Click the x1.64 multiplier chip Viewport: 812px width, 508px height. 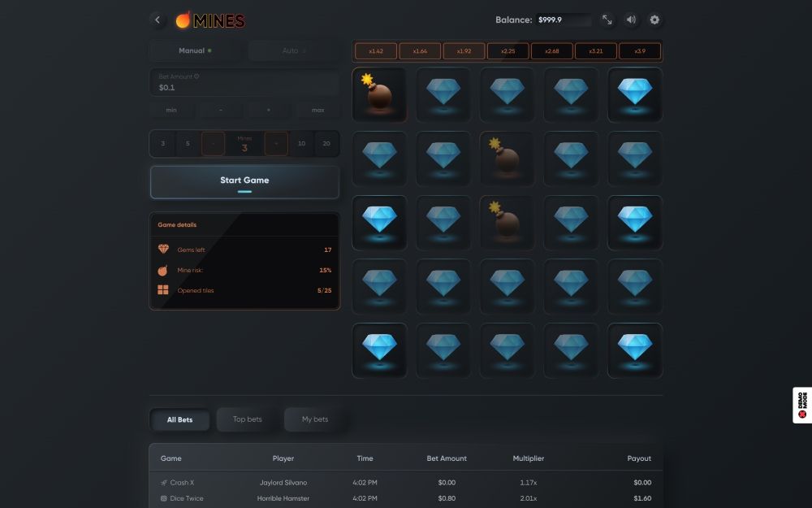tap(420, 51)
